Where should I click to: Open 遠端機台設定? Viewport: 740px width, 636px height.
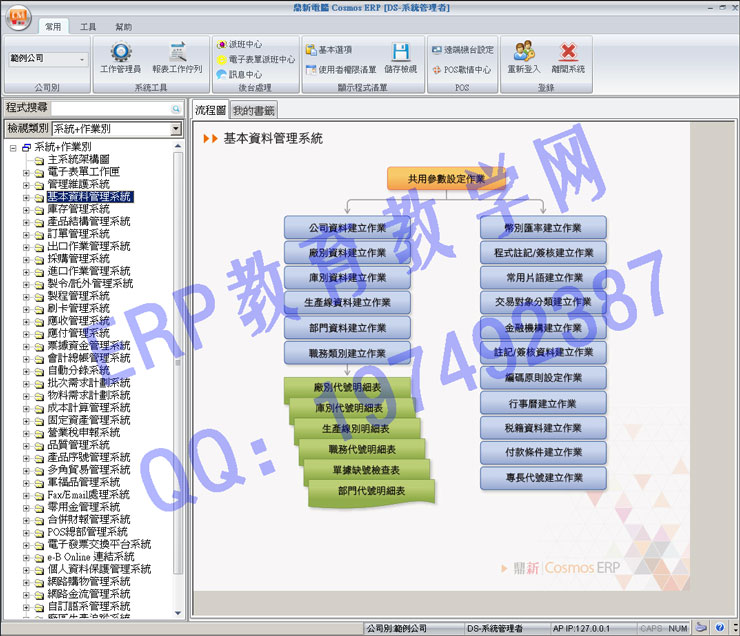pos(462,50)
